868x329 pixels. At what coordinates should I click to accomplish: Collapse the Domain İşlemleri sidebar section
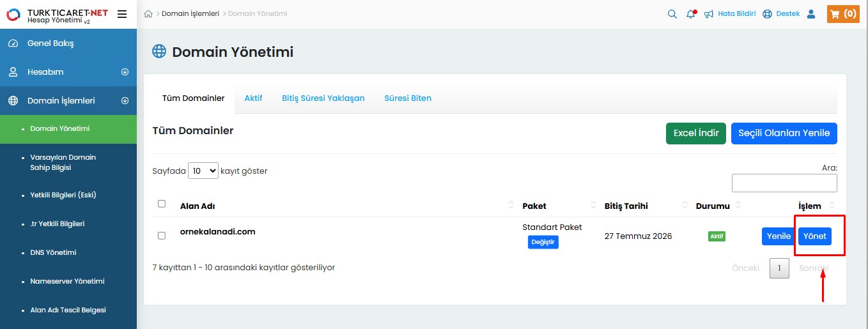tap(125, 101)
